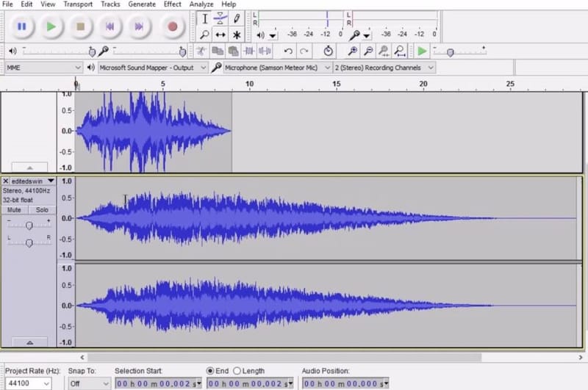Select the Zoom magnifier tool
The image size is (588, 390).
[x=205, y=35]
